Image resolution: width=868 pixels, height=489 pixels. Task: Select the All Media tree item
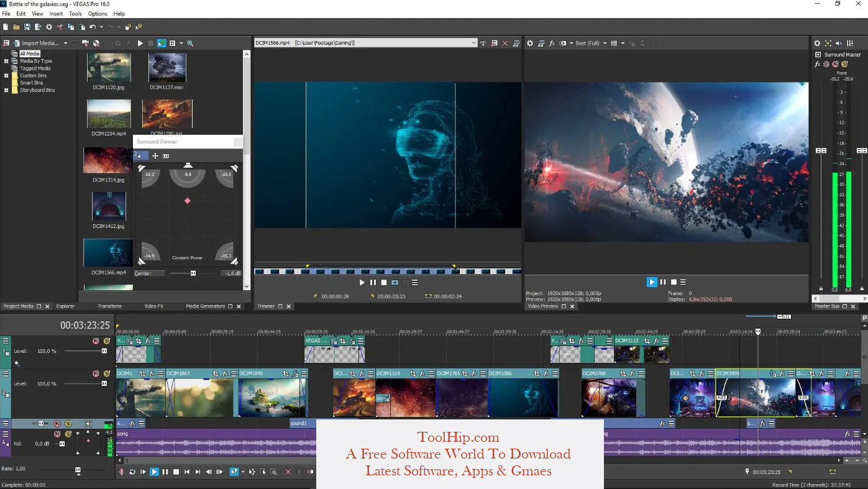click(30, 54)
